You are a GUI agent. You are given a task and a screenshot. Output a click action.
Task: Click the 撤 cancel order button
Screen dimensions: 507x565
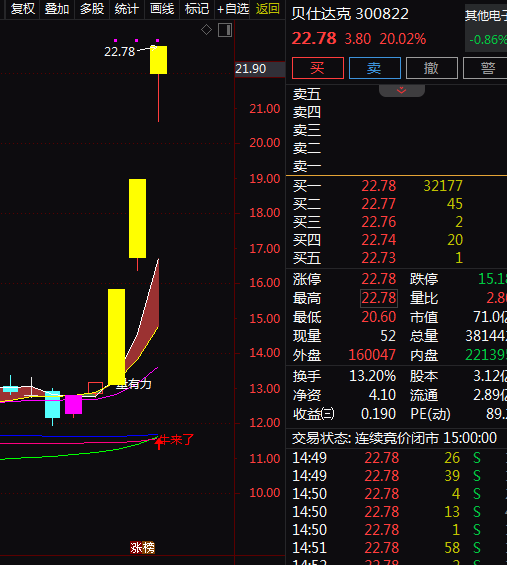coord(432,68)
